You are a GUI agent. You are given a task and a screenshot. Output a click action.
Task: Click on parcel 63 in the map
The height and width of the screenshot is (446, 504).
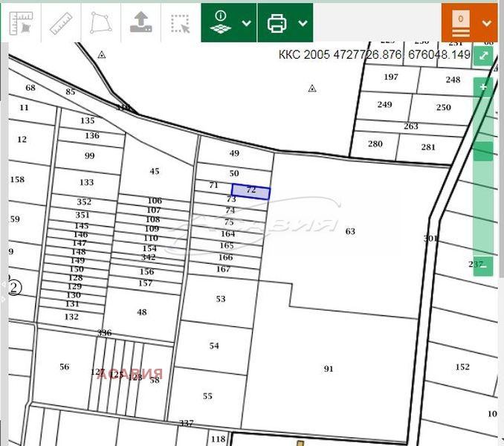pyautogui.click(x=349, y=231)
